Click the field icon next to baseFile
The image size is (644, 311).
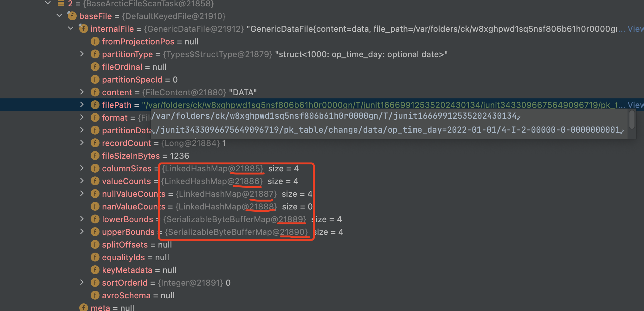[72, 16]
